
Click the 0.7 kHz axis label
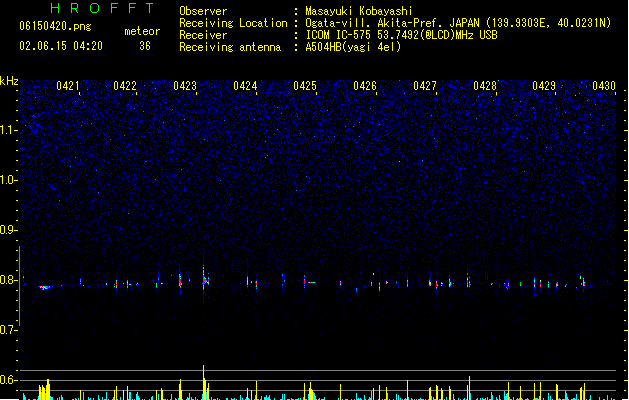pos(9,330)
